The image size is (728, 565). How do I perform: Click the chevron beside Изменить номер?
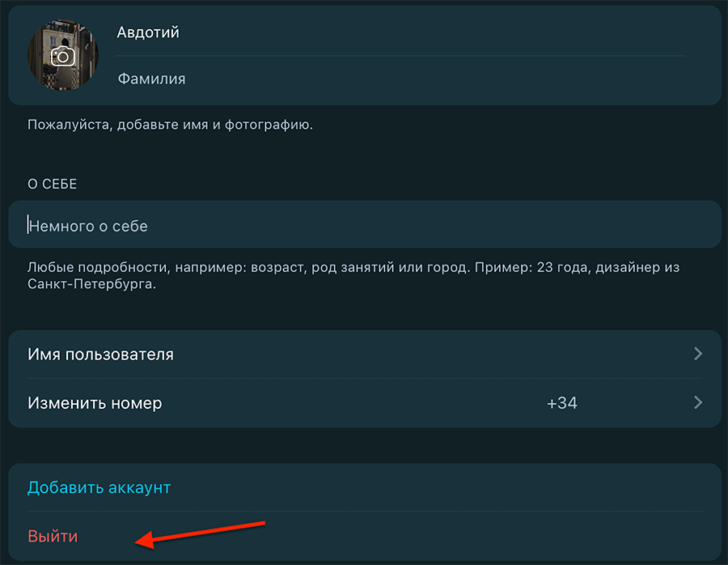(x=698, y=402)
